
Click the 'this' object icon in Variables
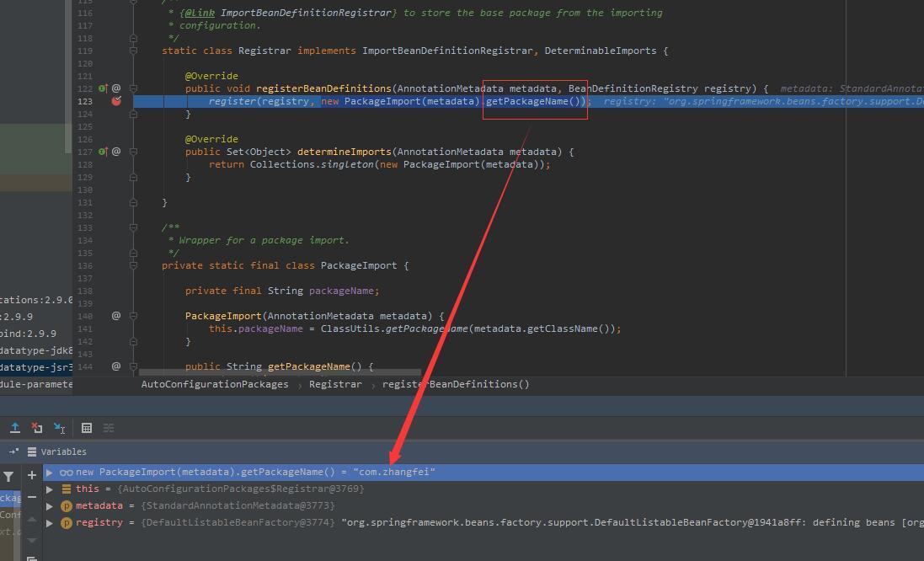coord(66,489)
